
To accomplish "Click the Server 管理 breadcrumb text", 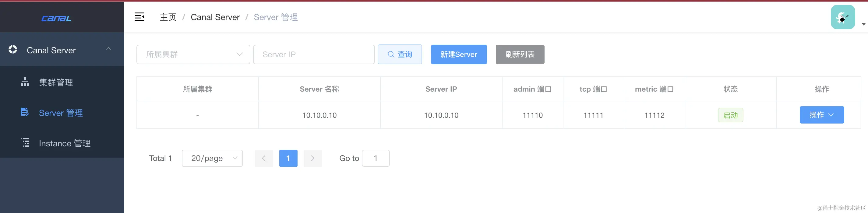I will (x=276, y=17).
